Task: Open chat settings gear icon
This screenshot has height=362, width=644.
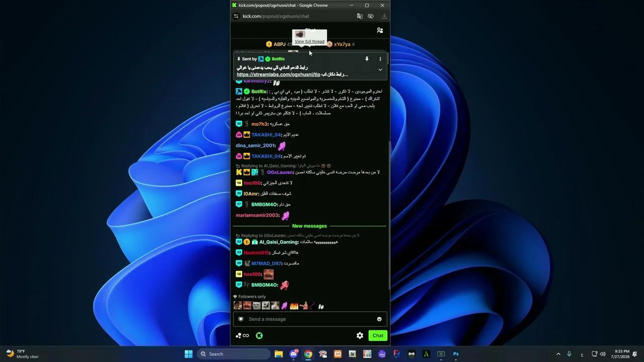Action: pyautogui.click(x=360, y=336)
